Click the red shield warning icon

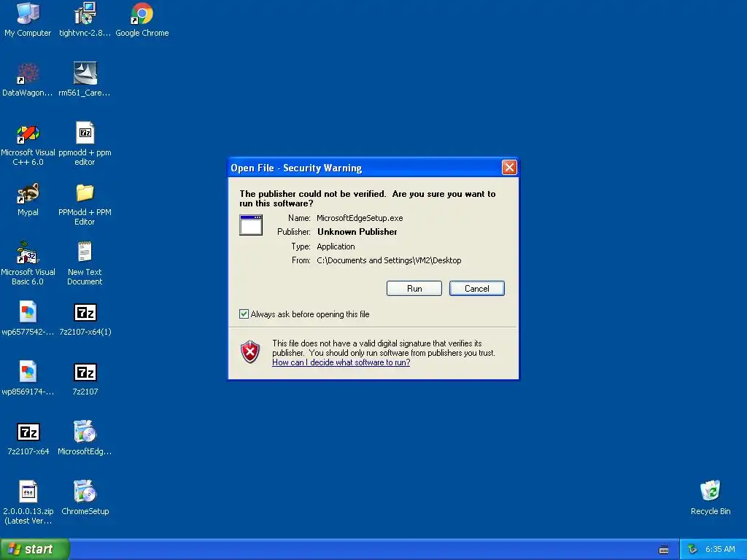(x=250, y=352)
